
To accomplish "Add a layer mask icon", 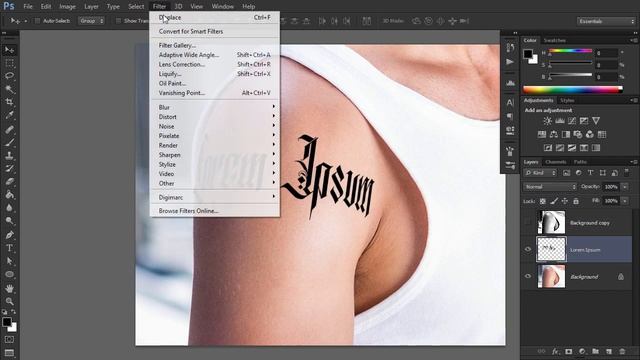I will (x=569, y=351).
